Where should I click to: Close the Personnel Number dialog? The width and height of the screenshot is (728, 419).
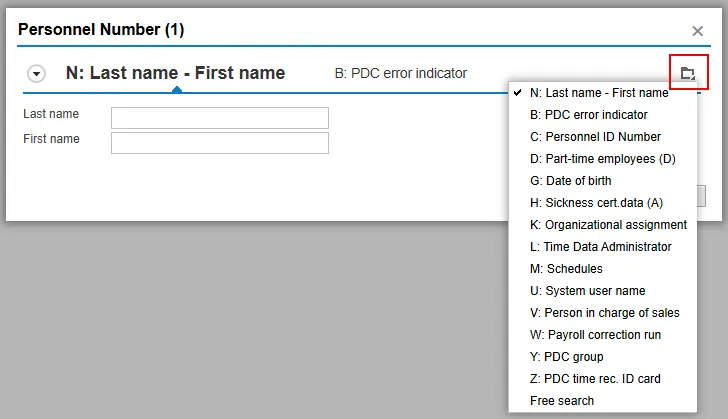(698, 31)
